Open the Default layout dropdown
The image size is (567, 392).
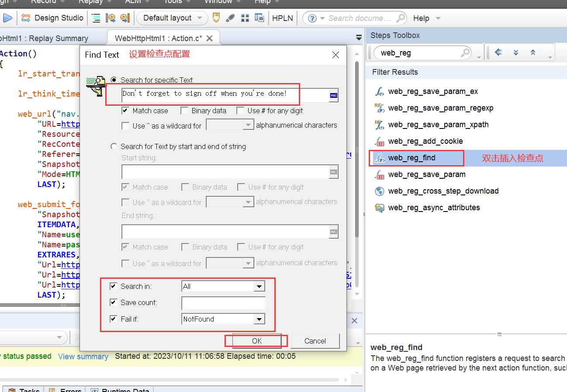[x=172, y=18]
